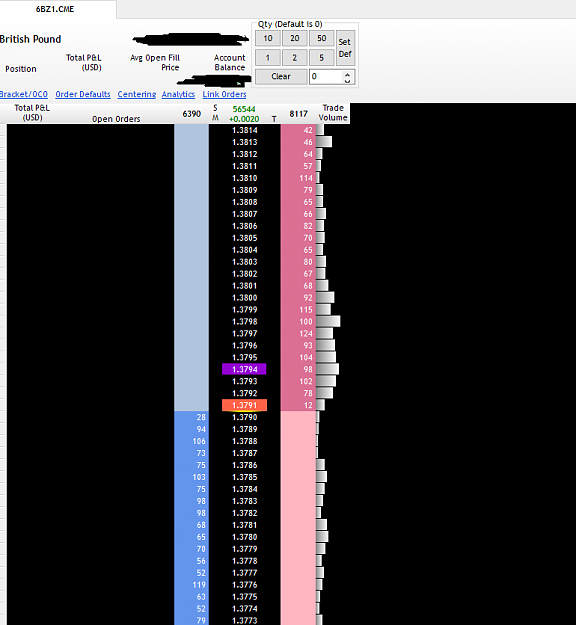The height and width of the screenshot is (625, 576).
Task: Click the British Pound instrument title
Action: (31, 39)
